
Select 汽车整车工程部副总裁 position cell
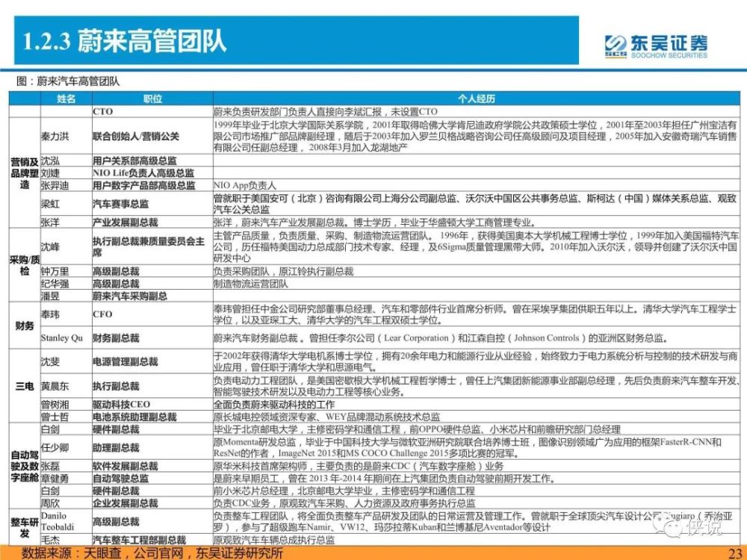[x=152, y=540]
